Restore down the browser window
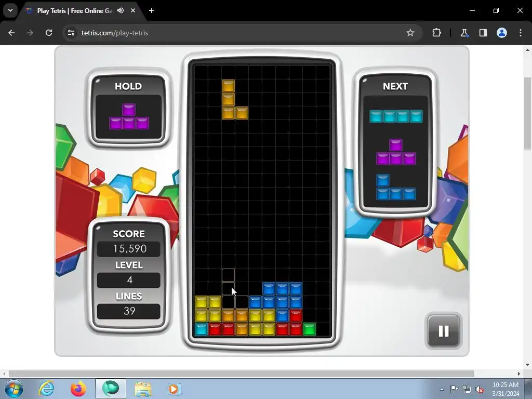 (x=496, y=10)
